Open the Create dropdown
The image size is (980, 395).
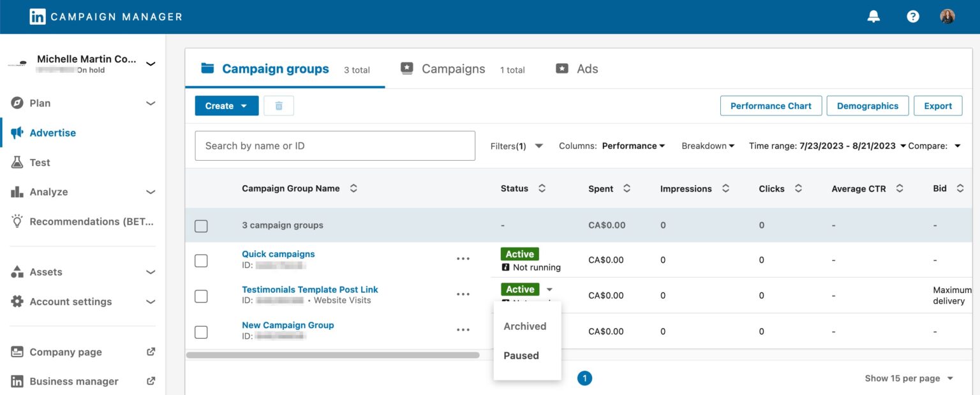click(x=226, y=105)
